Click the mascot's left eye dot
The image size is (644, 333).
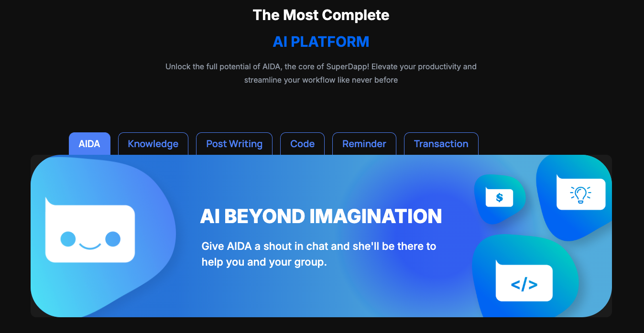coord(68,239)
